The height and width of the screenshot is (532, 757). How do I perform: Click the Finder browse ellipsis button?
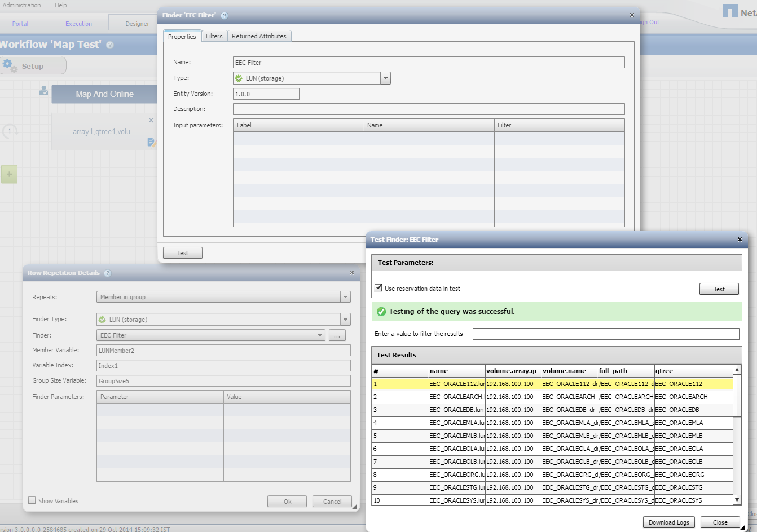pos(337,335)
